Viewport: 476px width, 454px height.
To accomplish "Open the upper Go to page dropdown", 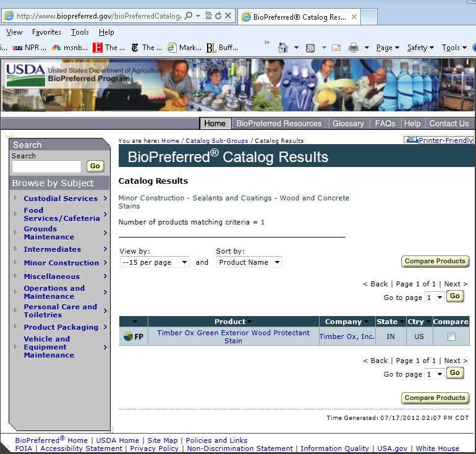I will 434,298.
